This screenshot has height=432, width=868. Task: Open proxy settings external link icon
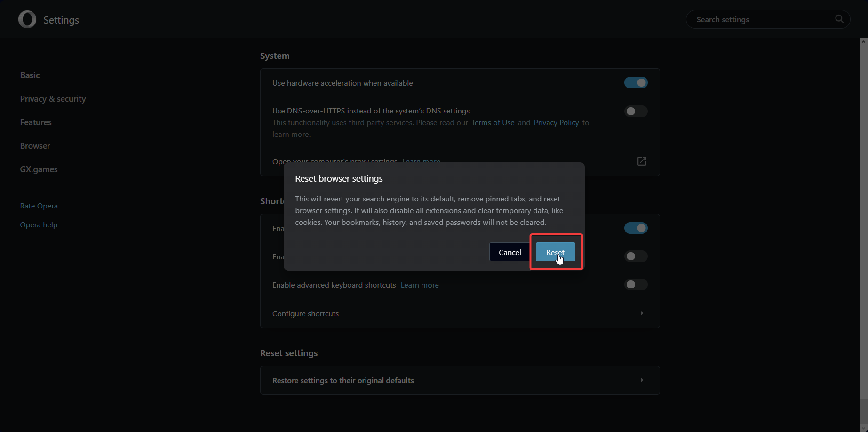(642, 161)
